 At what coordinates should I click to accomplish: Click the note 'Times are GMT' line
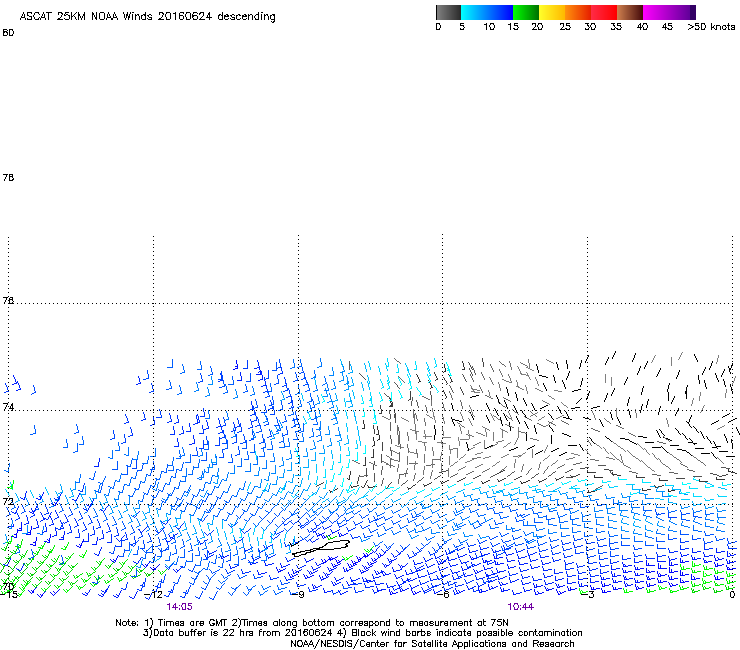pyautogui.click(x=312, y=623)
